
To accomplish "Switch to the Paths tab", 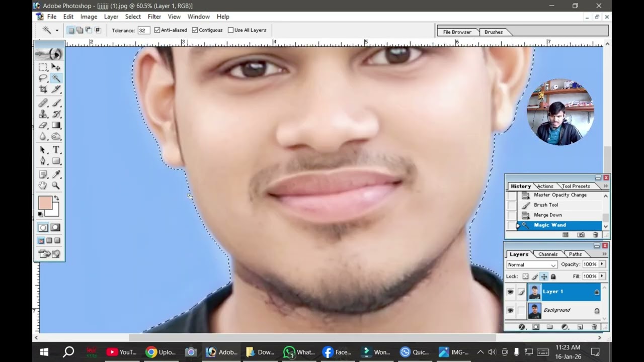I will [x=575, y=254].
